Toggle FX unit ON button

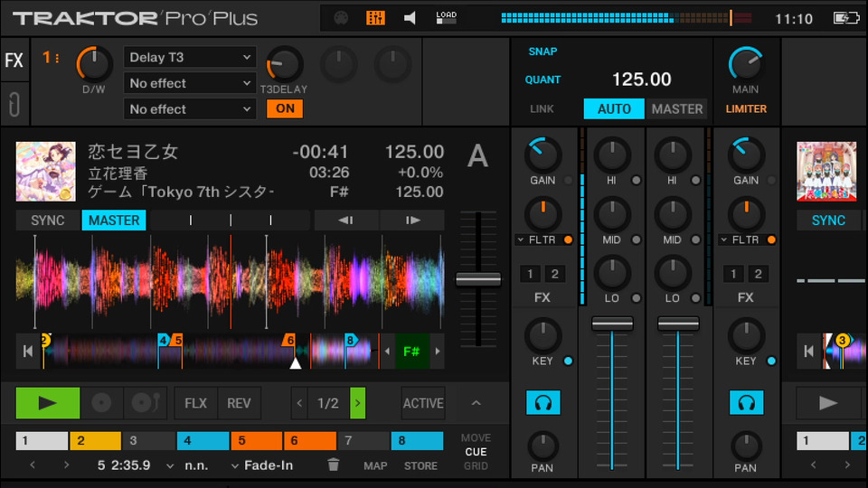pos(285,108)
